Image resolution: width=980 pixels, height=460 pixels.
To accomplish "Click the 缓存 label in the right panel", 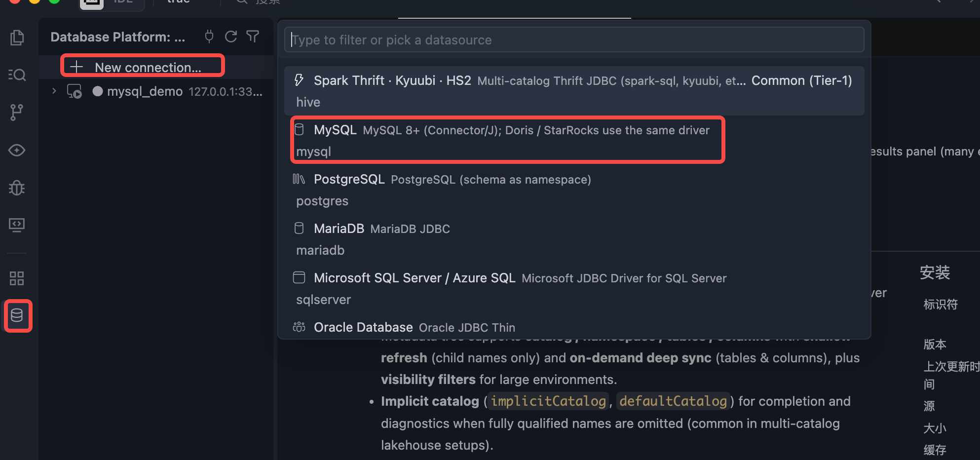I will 935,450.
